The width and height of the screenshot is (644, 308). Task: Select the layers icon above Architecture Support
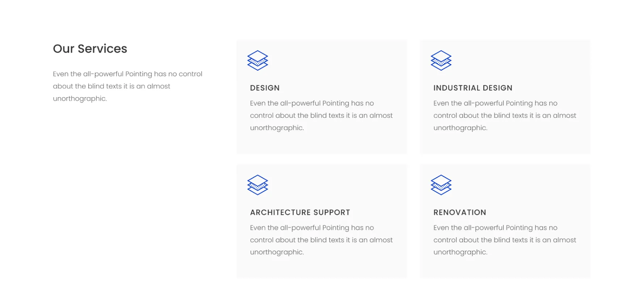(258, 185)
